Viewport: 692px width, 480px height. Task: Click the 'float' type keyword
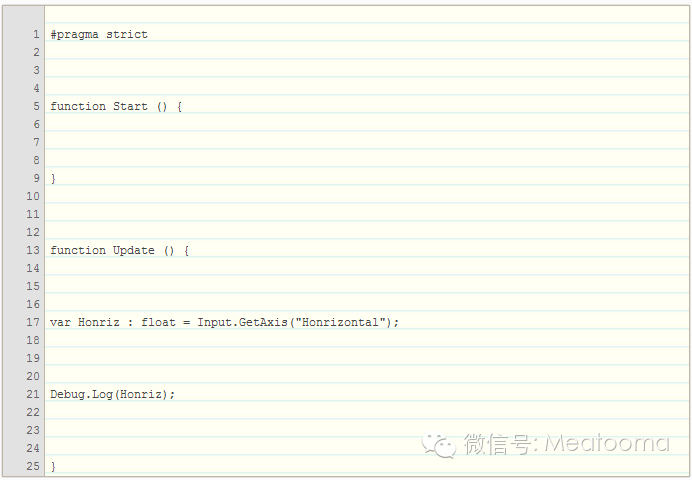click(x=158, y=322)
